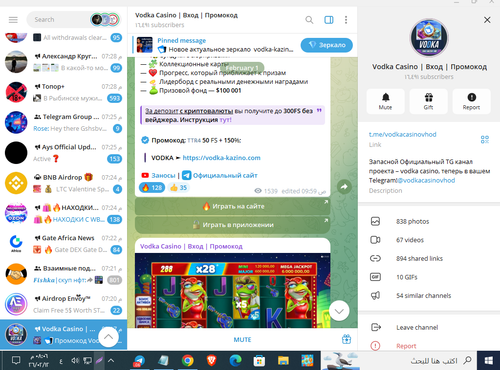Open Взаимные под... group chat
This screenshot has height=370, width=500.
click(63, 274)
